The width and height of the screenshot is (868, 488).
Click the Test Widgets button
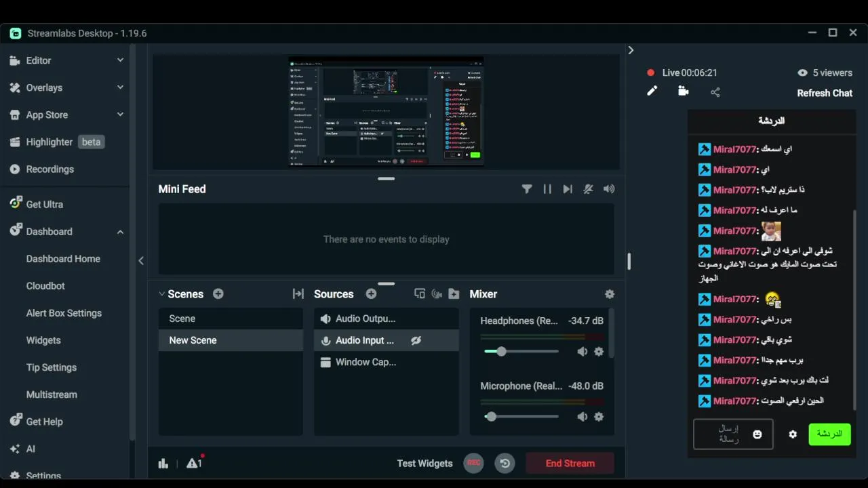pos(425,464)
